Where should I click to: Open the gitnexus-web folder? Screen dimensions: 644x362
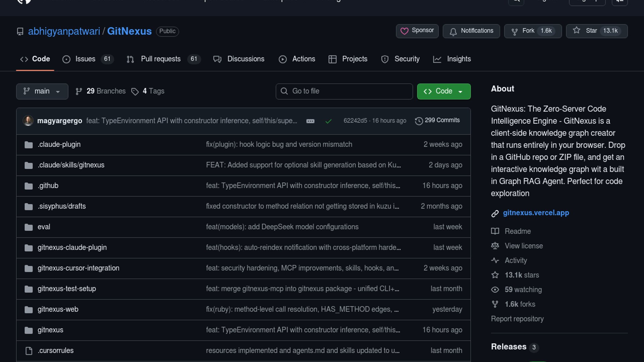(58, 309)
